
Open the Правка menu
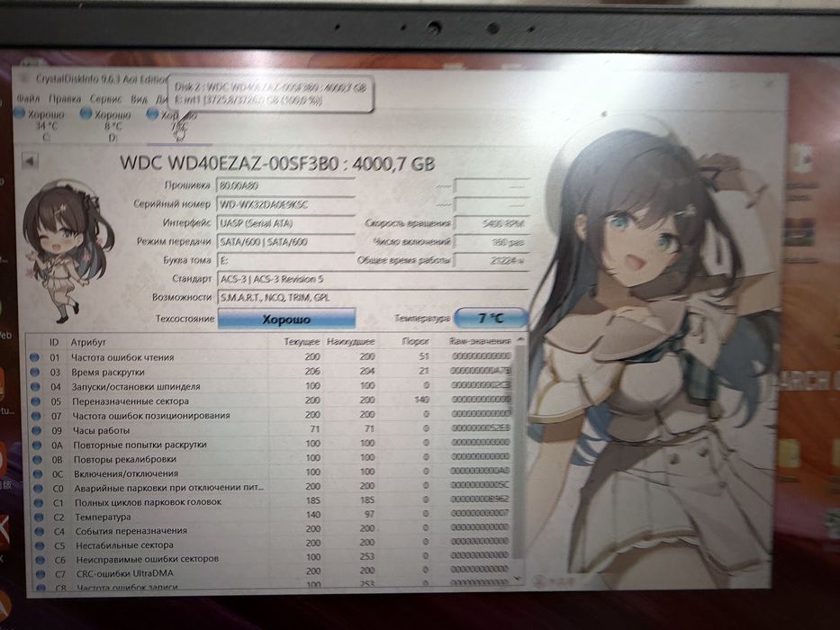65,99
